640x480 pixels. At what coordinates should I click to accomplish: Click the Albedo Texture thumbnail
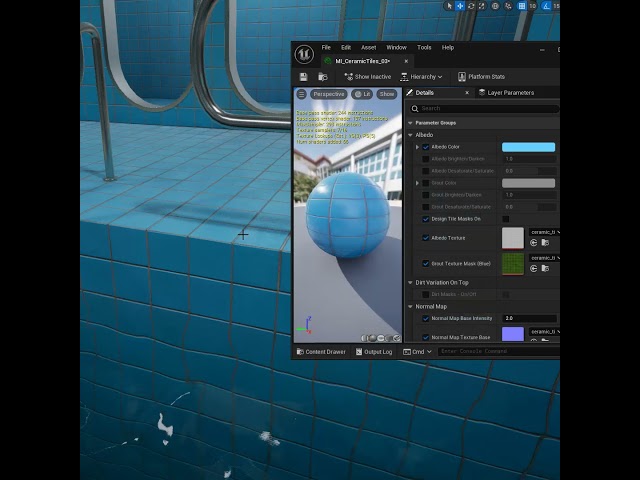point(513,238)
